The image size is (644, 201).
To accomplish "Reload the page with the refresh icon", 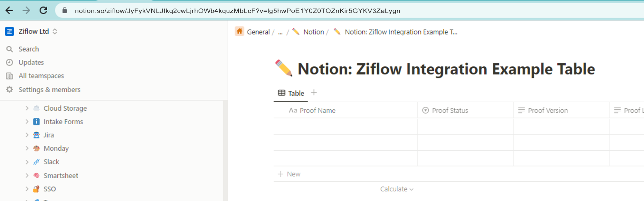I will pyautogui.click(x=43, y=10).
